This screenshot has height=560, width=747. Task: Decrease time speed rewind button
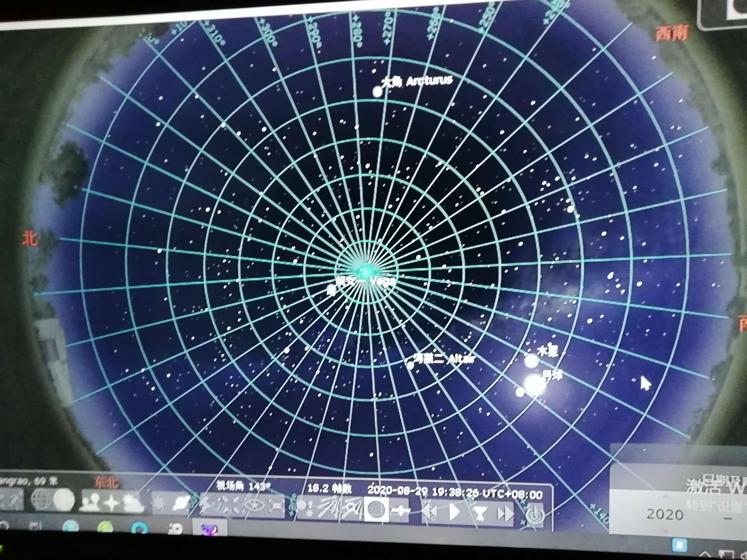pyautogui.click(x=430, y=512)
